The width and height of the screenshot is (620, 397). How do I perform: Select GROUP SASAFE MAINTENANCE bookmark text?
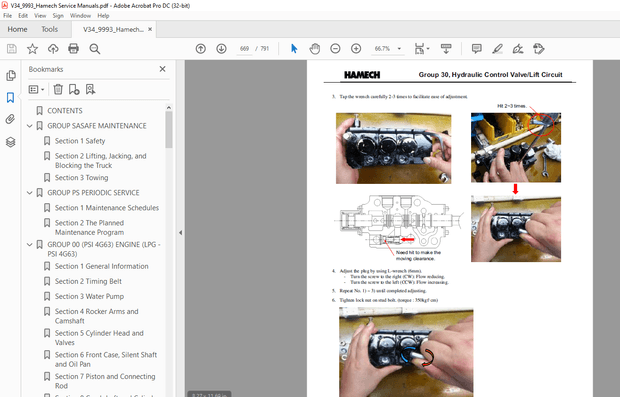click(97, 126)
